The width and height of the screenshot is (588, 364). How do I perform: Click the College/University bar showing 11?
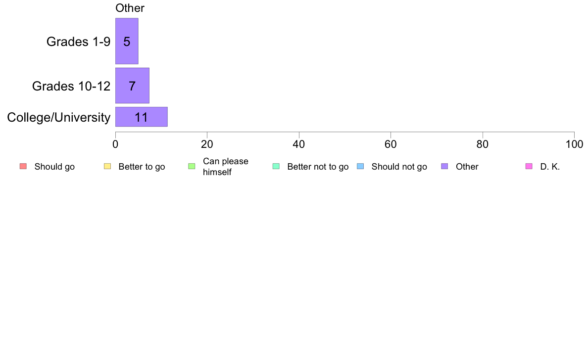tap(141, 117)
